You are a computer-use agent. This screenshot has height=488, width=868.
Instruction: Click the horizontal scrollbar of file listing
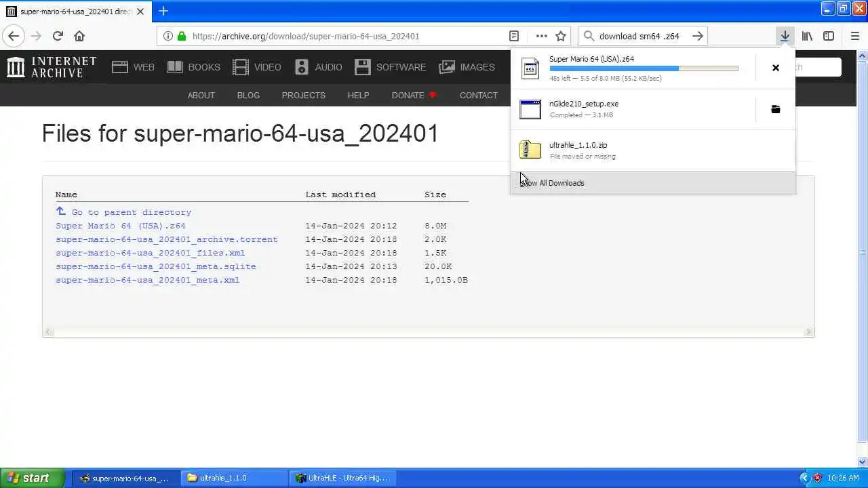pyautogui.click(x=429, y=332)
